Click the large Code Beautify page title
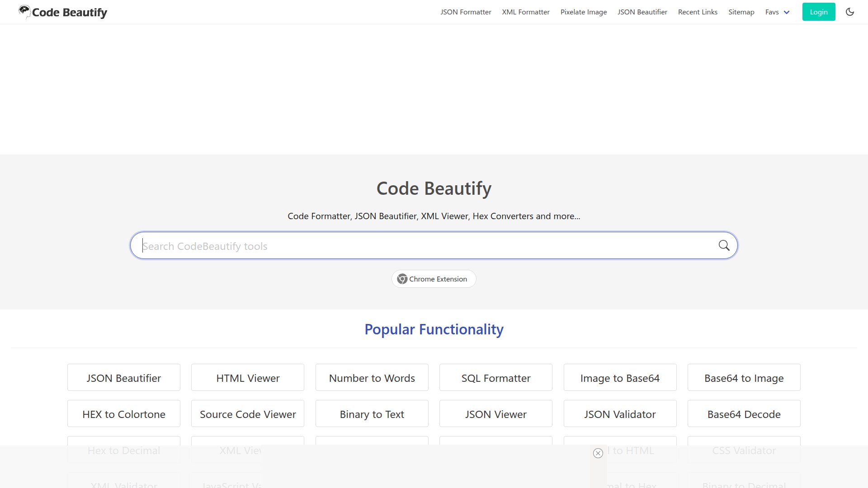 434,188
